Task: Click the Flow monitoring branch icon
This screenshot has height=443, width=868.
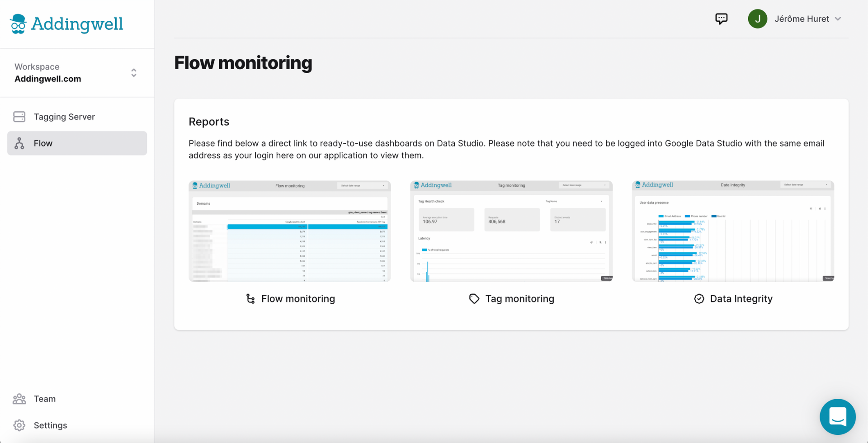Action: click(x=250, y=299)
